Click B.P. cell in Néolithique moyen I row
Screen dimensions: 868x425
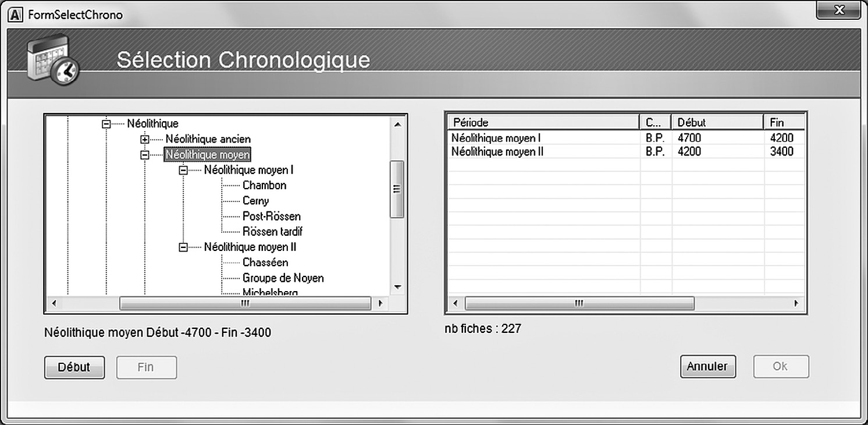coord(655,138)
